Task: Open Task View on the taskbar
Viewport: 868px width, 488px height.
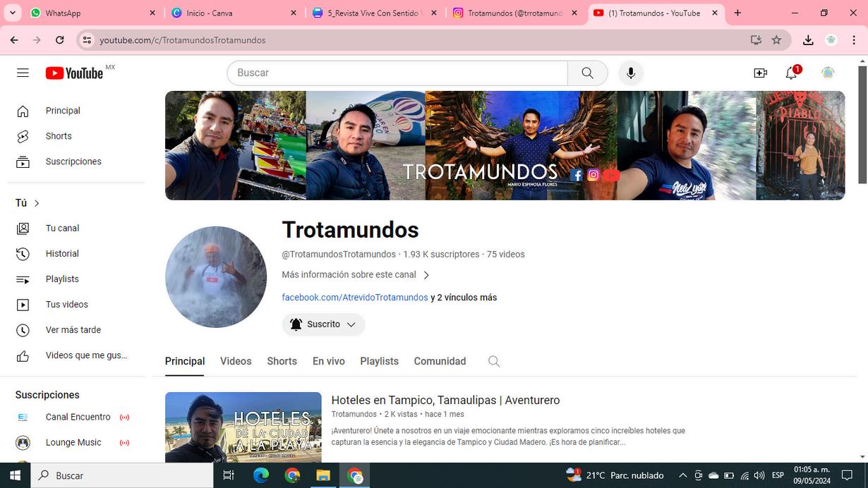Action: (229, 475)
